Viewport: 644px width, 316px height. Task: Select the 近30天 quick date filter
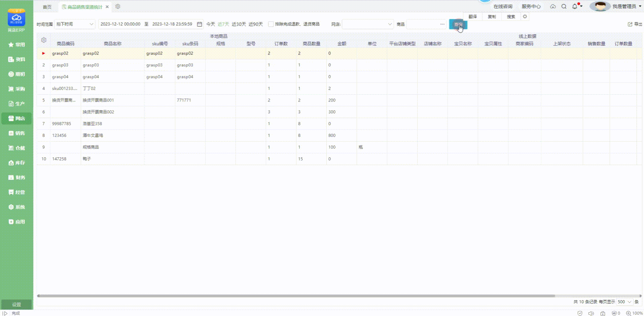239,24
